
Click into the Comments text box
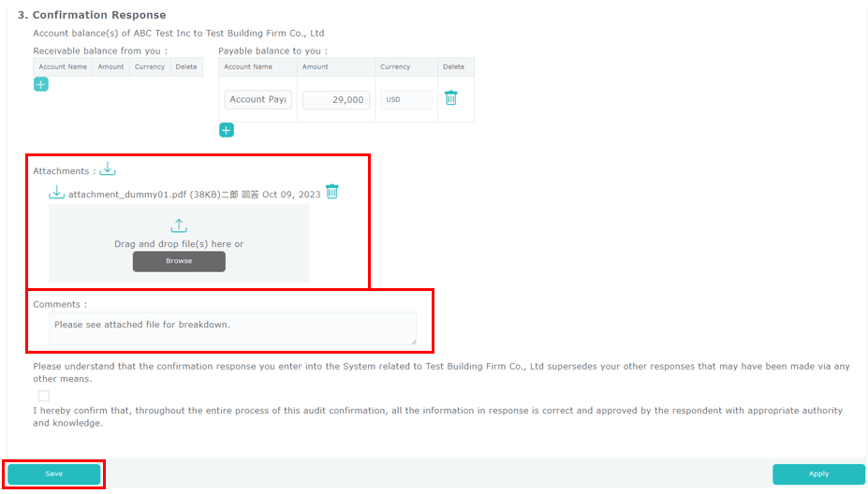tap(231, 327)
